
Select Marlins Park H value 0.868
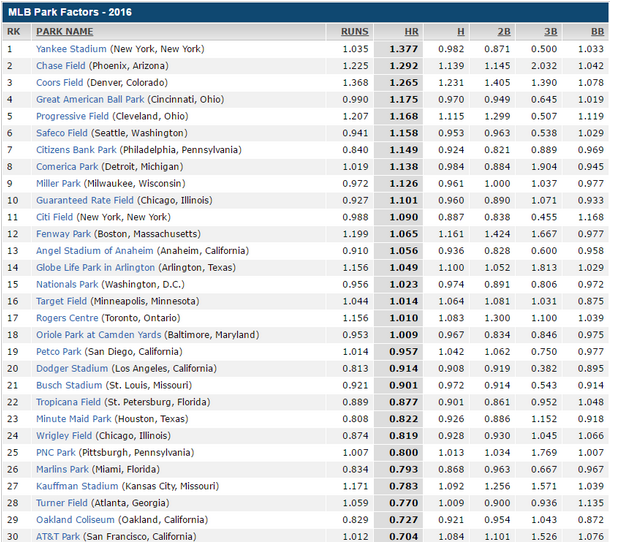[x=451, y=469]
